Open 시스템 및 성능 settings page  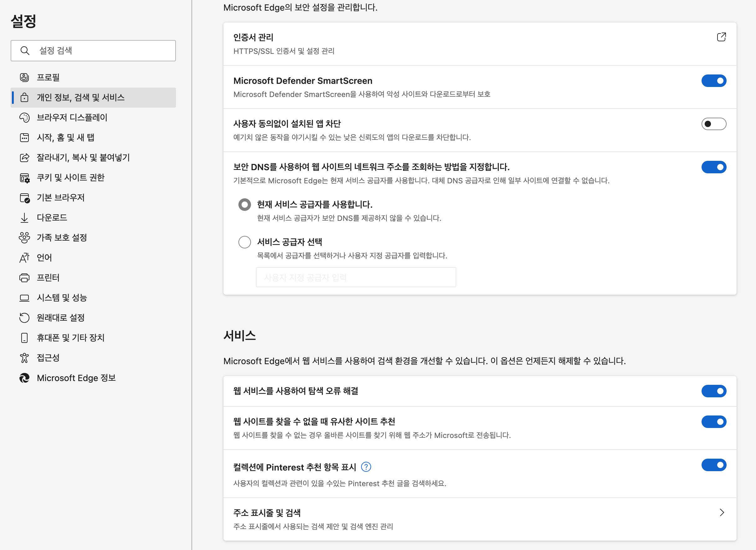[62, 298]
